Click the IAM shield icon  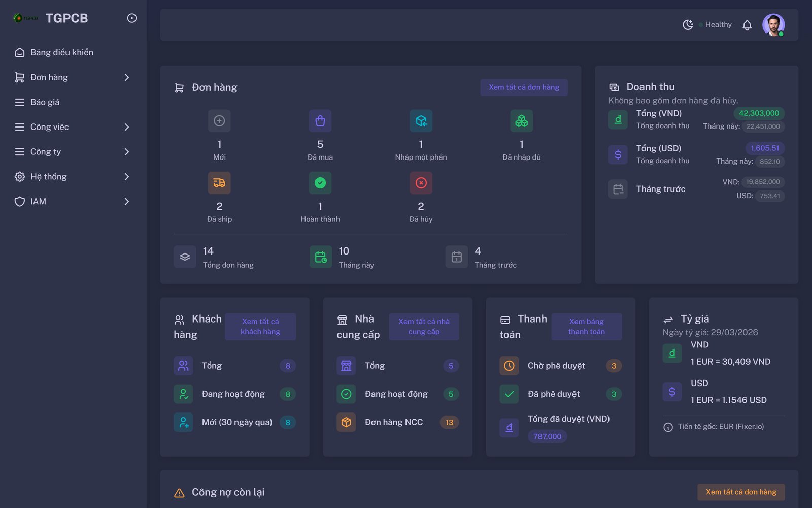[x=20, y=202]
